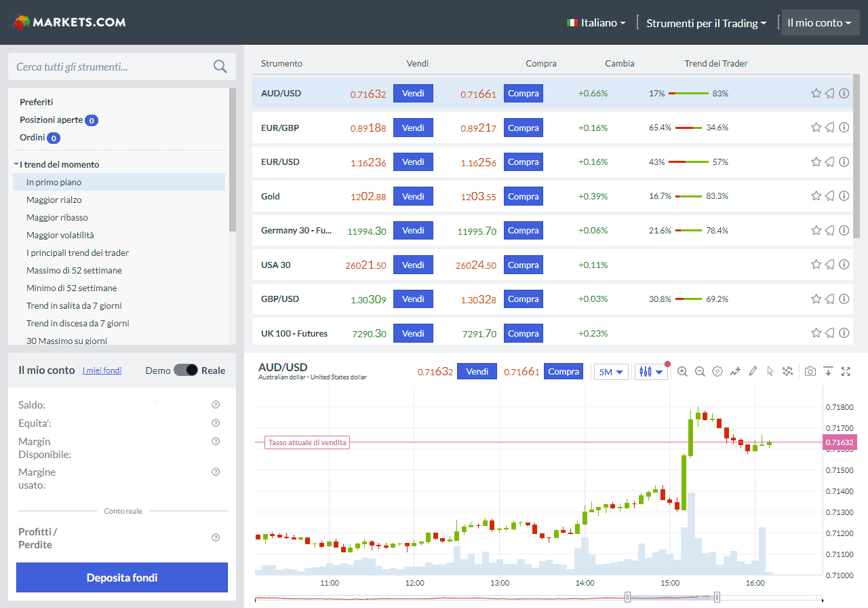This screenshot has width=868, height=608.
Task: Open help icon next to Equita'
Action: click(216, 423)
